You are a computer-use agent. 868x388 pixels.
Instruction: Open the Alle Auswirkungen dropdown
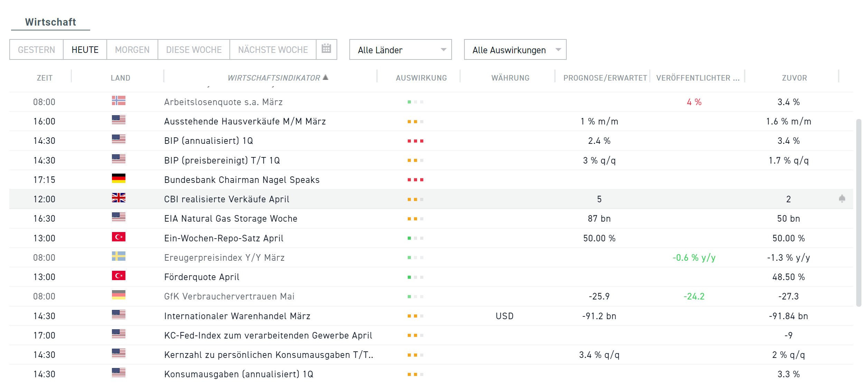pyautogui.click(x=515, y=49)
